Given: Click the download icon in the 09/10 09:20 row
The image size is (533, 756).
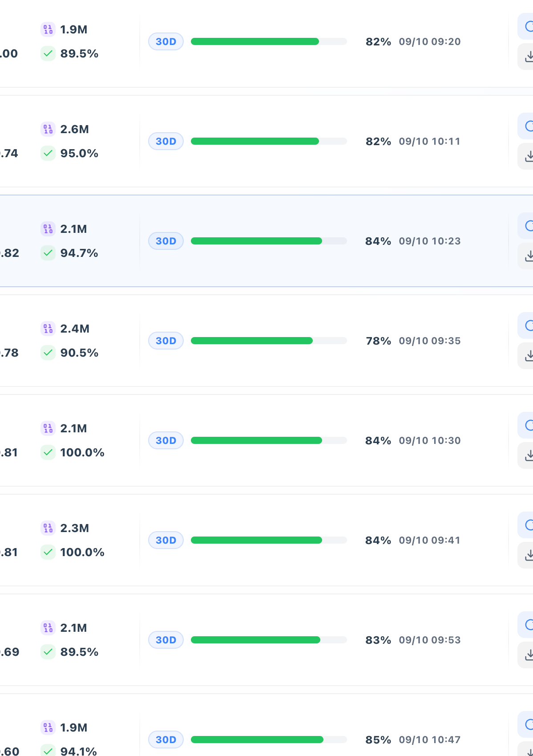Looking at the screenshot, I should tap(527, 57).
